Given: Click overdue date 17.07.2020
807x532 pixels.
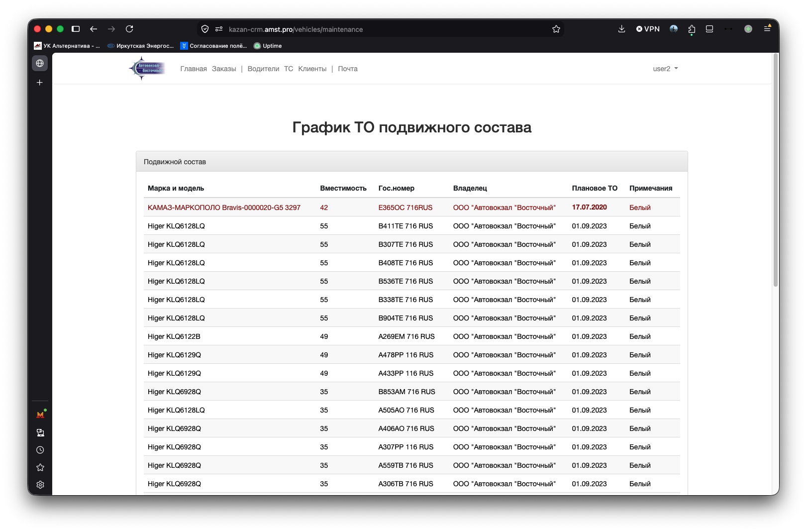Looking at the screenshot, I should click(x=589, y=207).
